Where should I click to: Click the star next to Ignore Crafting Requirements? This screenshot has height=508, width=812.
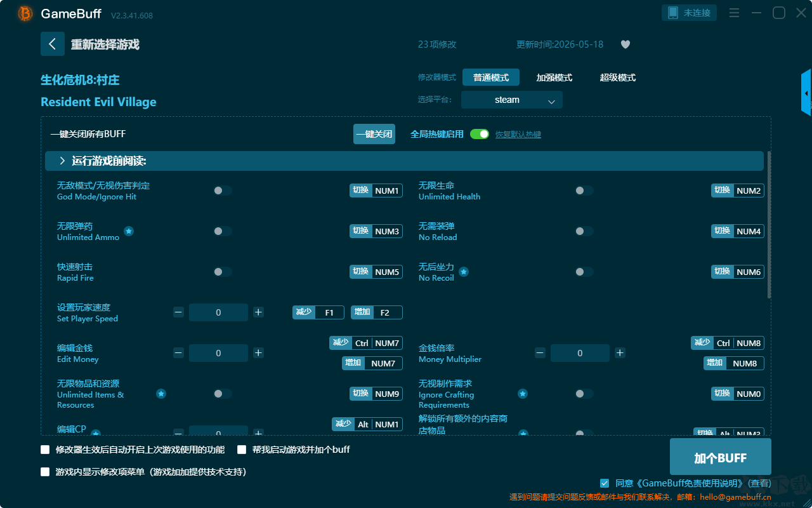[x=523, y=394]
